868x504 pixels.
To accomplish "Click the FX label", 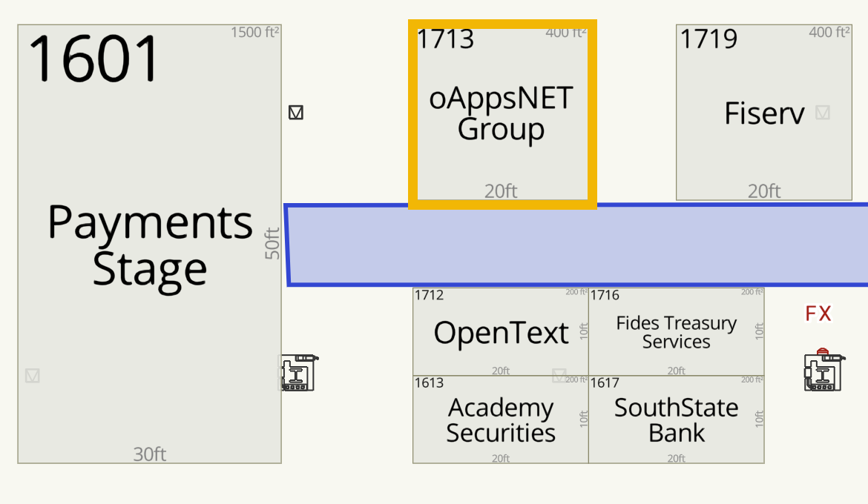I will 818,314.
